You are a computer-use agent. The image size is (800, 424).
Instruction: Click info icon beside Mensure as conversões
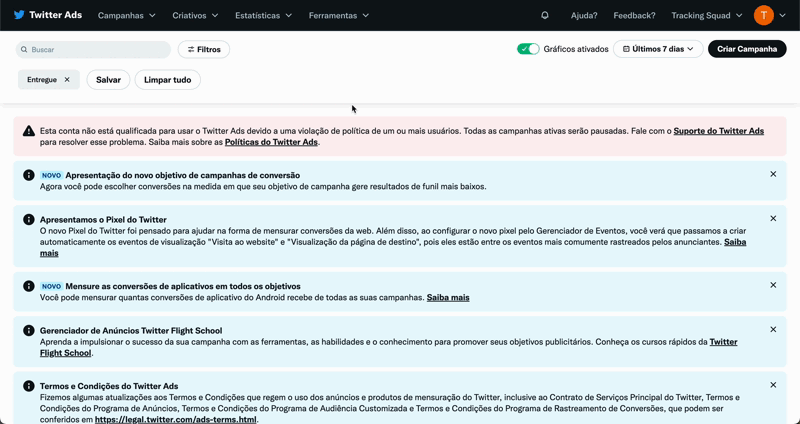(29, 286)
